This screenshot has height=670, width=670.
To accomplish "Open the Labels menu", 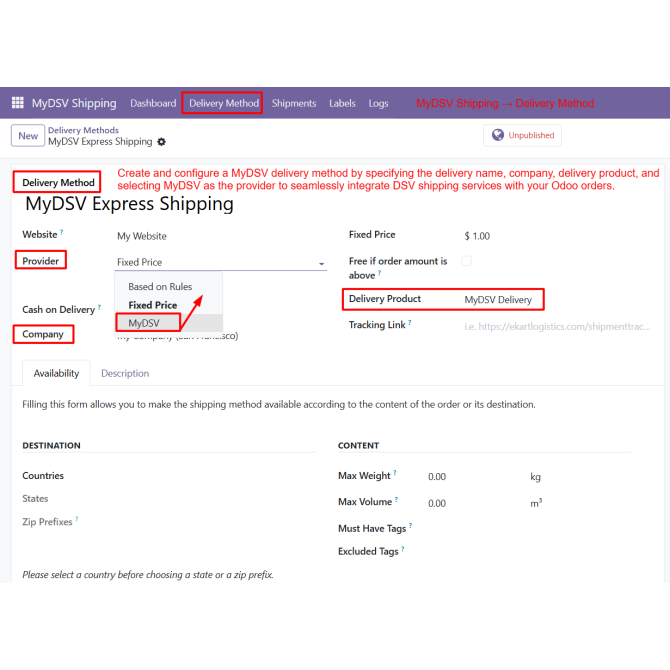I will tap(342, 103).
